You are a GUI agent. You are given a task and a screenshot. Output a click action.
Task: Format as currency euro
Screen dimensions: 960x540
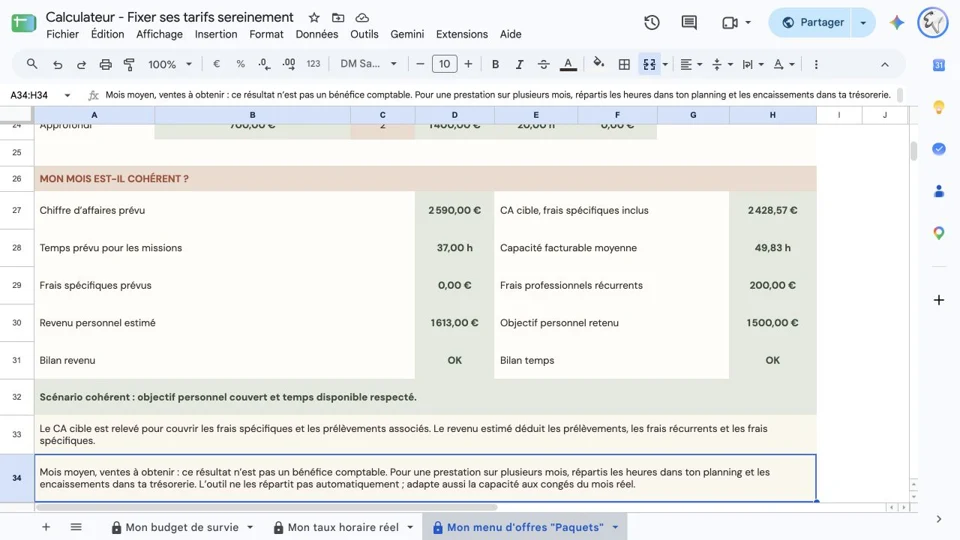216,64
